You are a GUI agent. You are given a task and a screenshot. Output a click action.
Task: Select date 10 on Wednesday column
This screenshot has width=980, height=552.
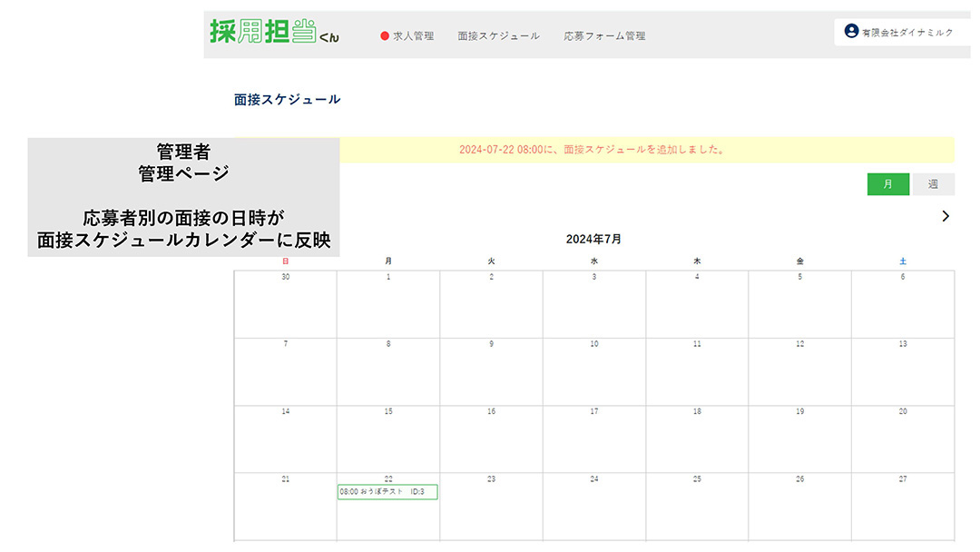(594, 344)
